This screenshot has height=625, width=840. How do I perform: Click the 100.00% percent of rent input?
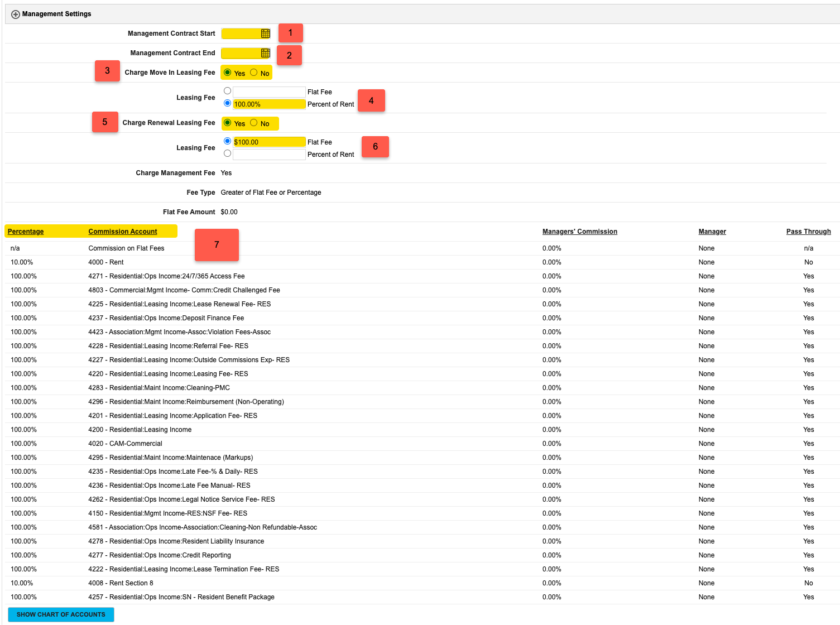point(268,104)
